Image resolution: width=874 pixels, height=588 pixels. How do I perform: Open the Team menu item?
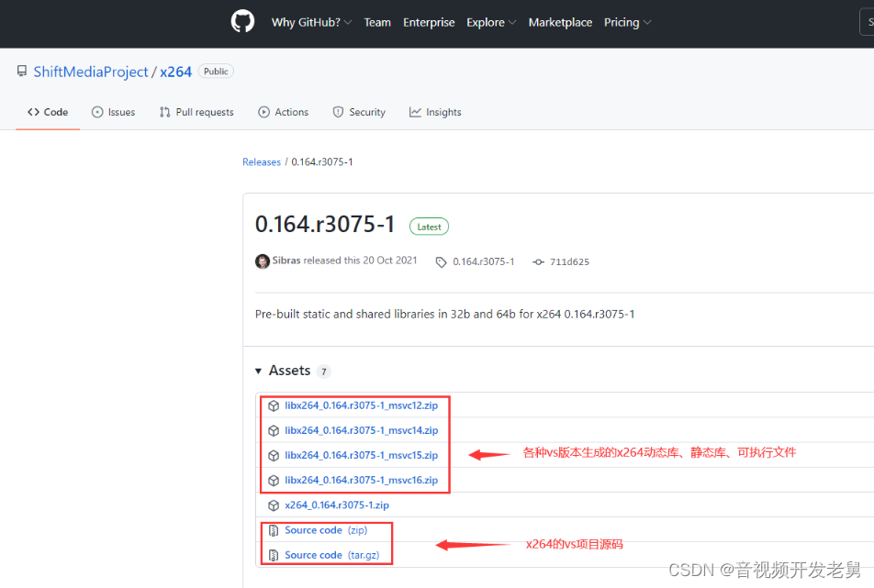pyautogui.click(x=377, y=22)
